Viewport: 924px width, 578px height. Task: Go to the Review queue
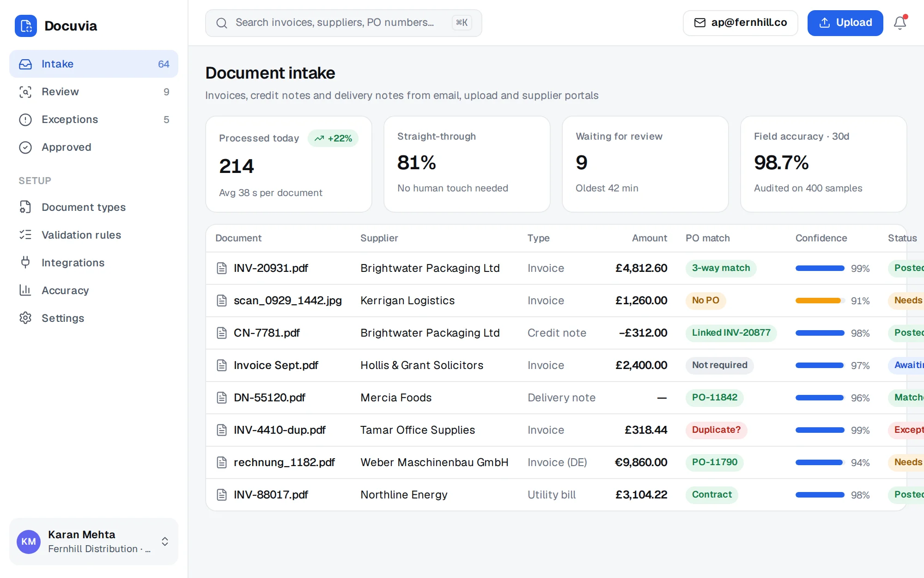pos(94,92)
